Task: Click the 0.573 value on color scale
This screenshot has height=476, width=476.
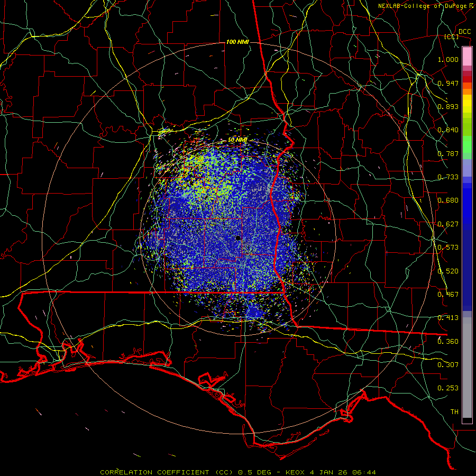Action: point(448,248)
